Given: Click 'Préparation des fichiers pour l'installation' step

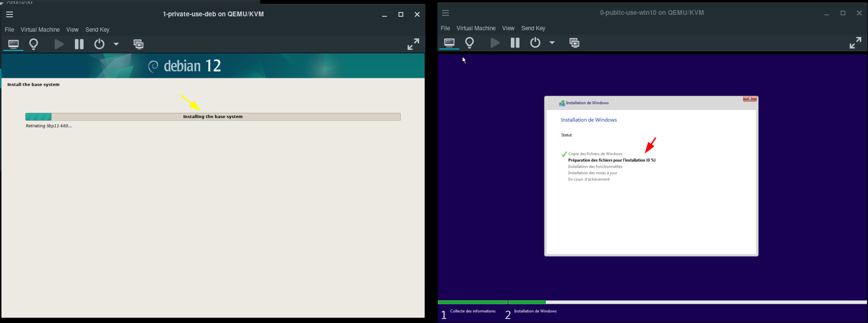Looking at the screenshot, I should tap(612, 160).
